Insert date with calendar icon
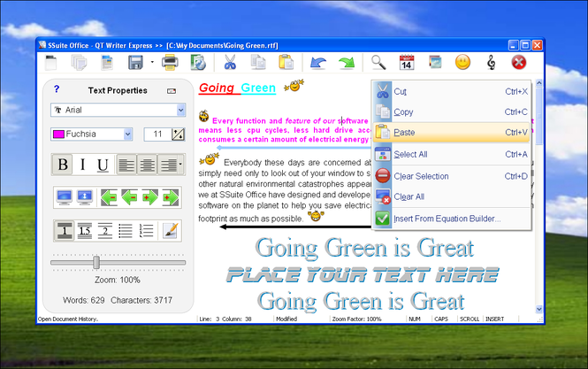588x369 pixels. click(x=407, y=62)
